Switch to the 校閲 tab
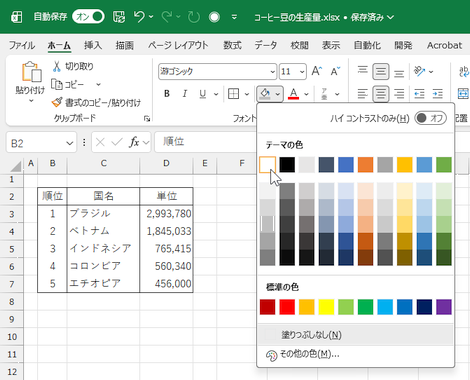470x380 pixels. tap(299, 45)
